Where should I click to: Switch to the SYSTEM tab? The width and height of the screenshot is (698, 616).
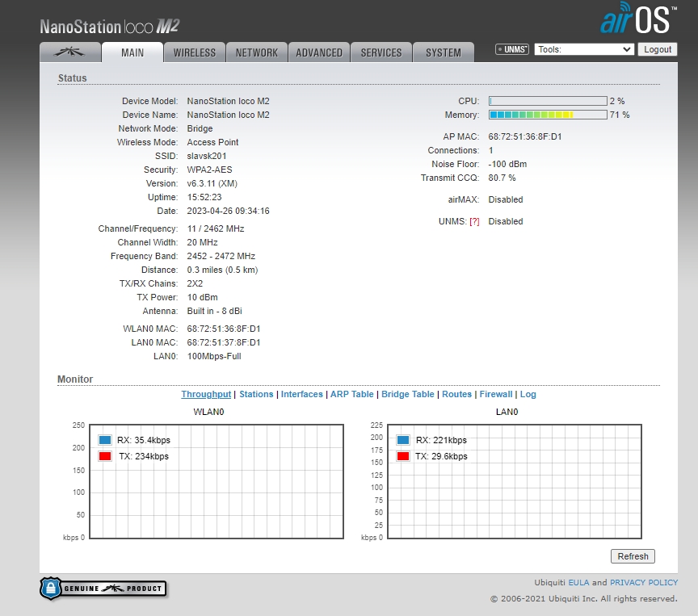click(444, 52)
